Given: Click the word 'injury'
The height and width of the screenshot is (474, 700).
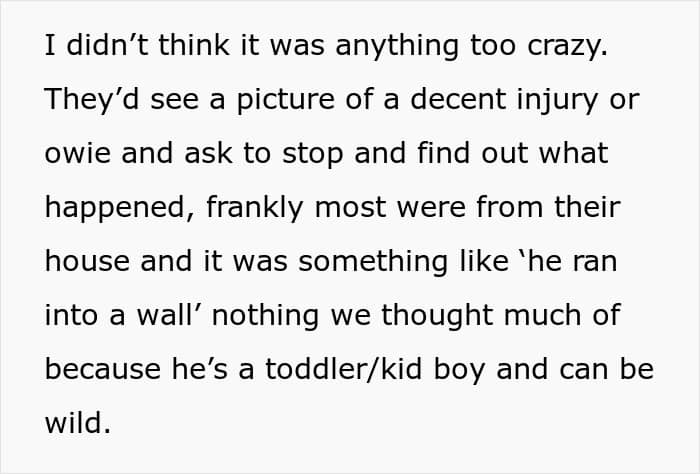Looking at the screenshot, I should point(557,100).
